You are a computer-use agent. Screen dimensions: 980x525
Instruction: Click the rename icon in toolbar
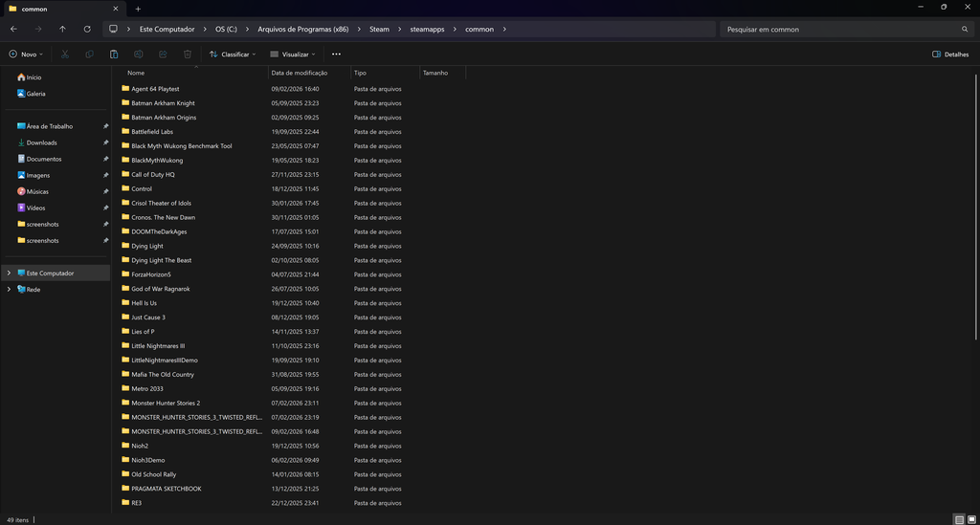point(138,55)
